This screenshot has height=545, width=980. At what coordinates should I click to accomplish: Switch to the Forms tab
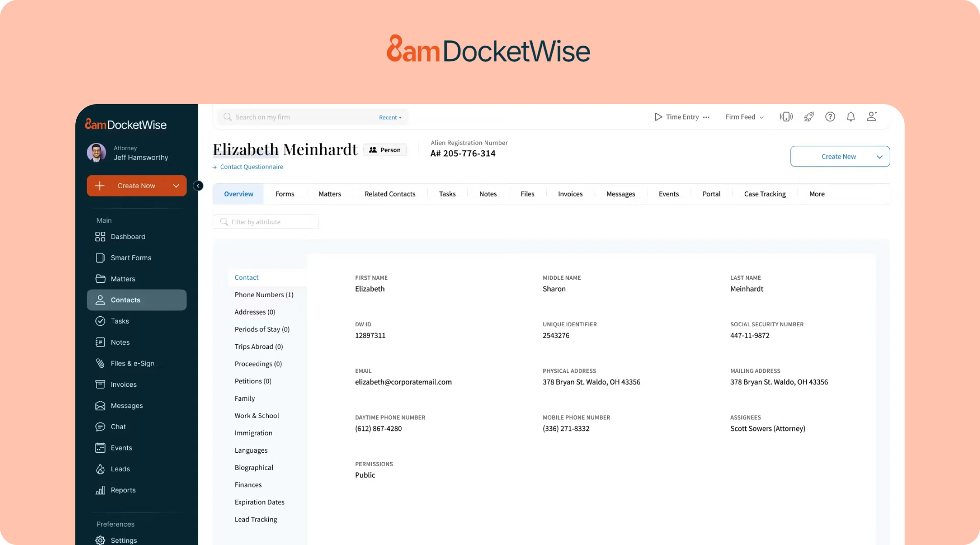285,194
